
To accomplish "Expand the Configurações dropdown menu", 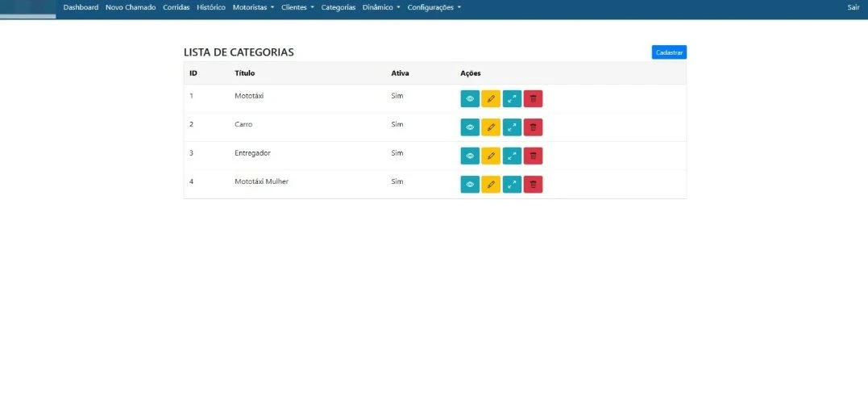I will click(434, 7).
